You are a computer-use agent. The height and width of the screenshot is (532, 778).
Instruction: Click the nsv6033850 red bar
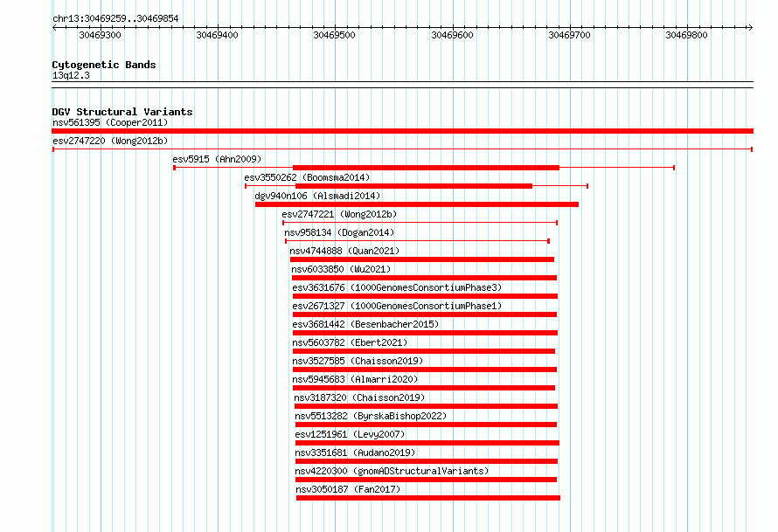coord(424,278)
